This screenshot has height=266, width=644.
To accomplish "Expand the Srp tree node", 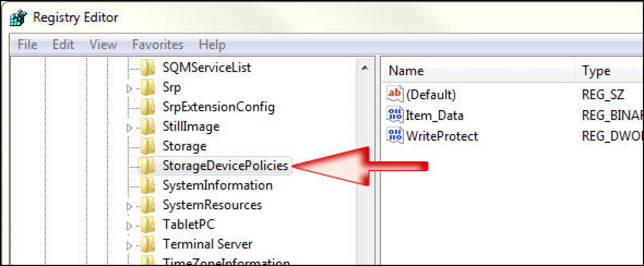I will click(129, 88).
